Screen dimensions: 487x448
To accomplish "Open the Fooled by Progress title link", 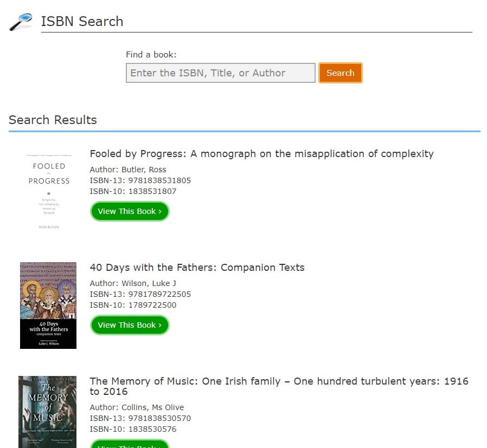I will point(261,153).
